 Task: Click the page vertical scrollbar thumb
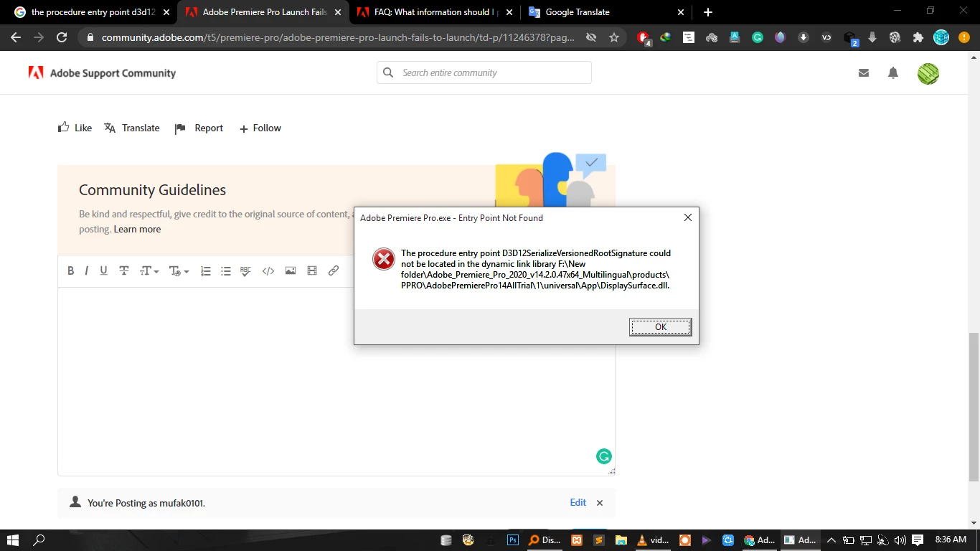(974, 407)
